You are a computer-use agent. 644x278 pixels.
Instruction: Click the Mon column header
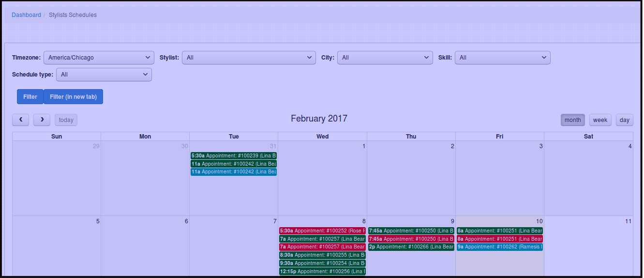[x=145, y=137]
